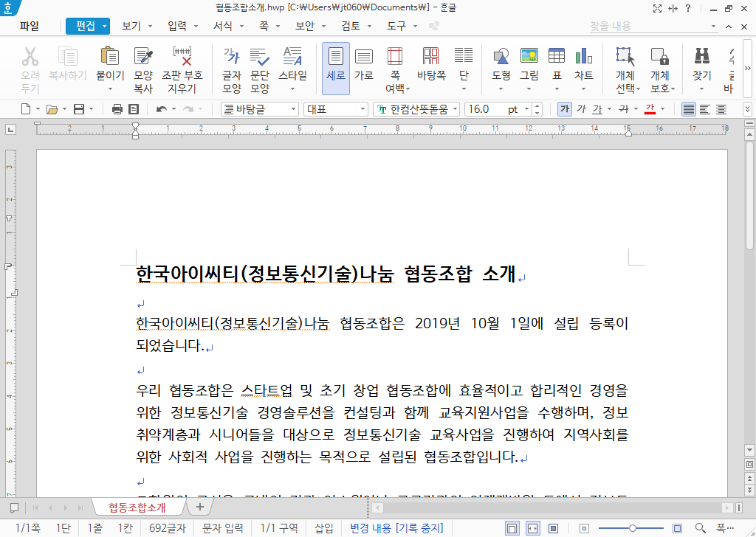Undo the last action
756x537 pixels.
click(162, 109)
